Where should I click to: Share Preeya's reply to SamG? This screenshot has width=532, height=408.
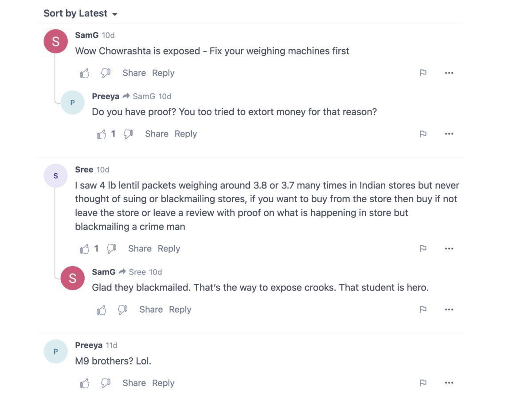point(156,134)
